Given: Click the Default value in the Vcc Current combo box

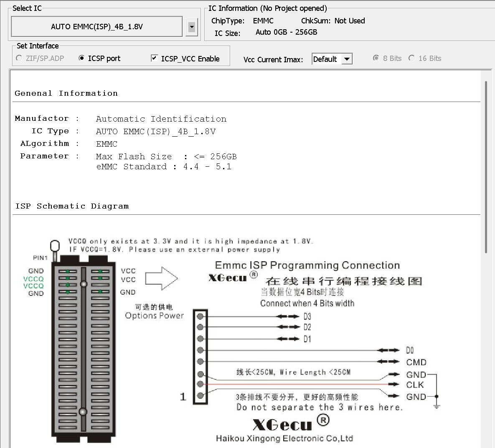Looking at the screenshot, I should click(325, 59).
